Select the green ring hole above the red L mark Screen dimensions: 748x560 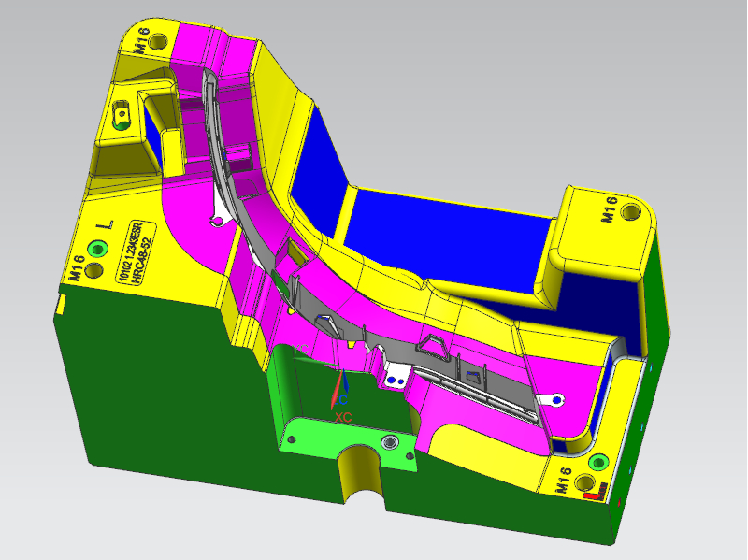tap(598, 462)
